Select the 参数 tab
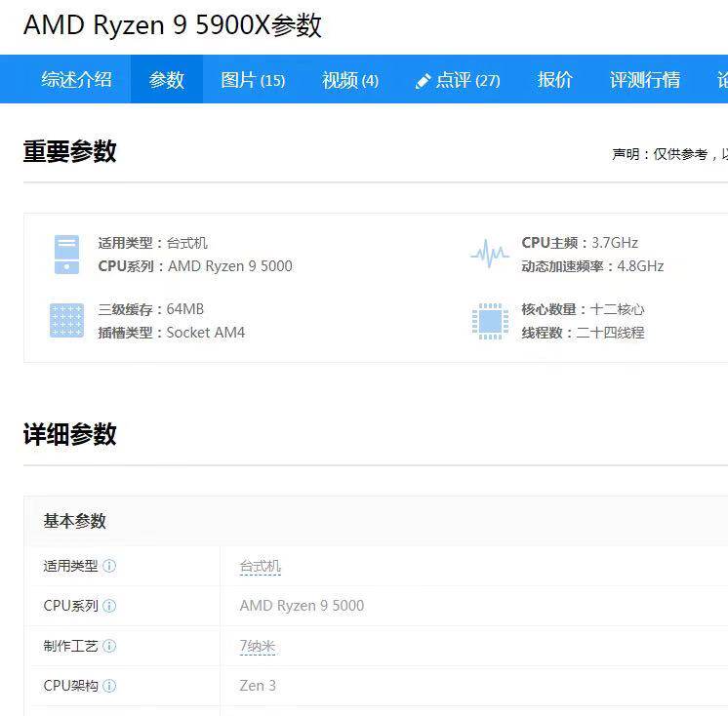 coord(167,79)
